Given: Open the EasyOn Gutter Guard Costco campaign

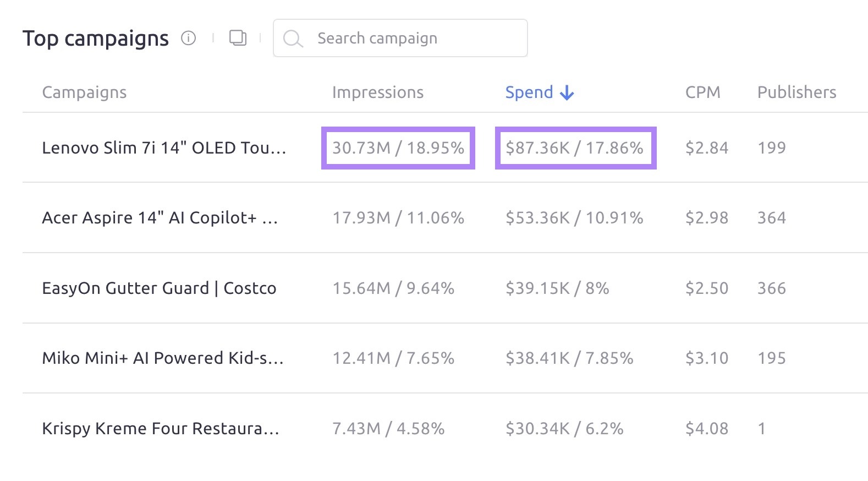Looking at the screenshot, I should [x=160, y=288].
